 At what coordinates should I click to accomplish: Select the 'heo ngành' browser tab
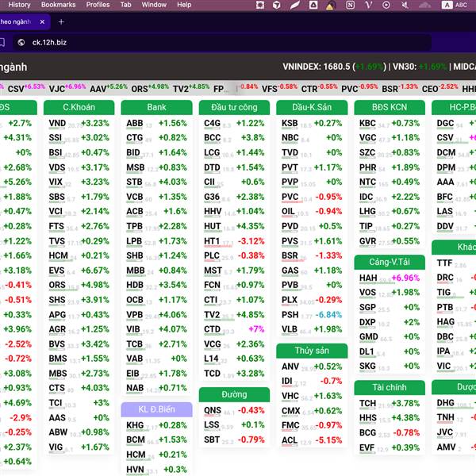23,22
